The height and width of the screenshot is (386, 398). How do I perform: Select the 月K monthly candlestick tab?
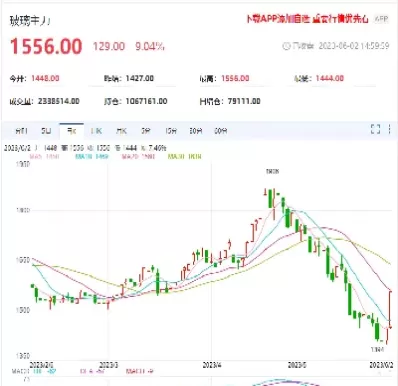(x=121, y=131)
